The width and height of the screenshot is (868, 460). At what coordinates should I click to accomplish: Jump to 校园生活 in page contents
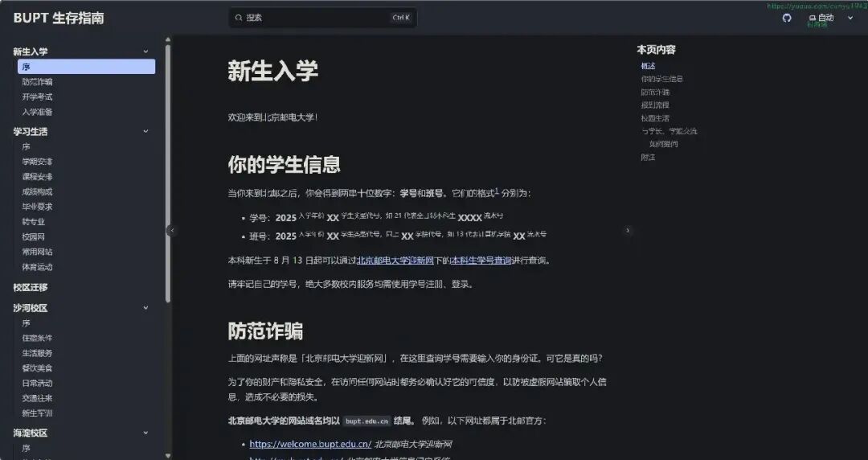coord(656,118)
